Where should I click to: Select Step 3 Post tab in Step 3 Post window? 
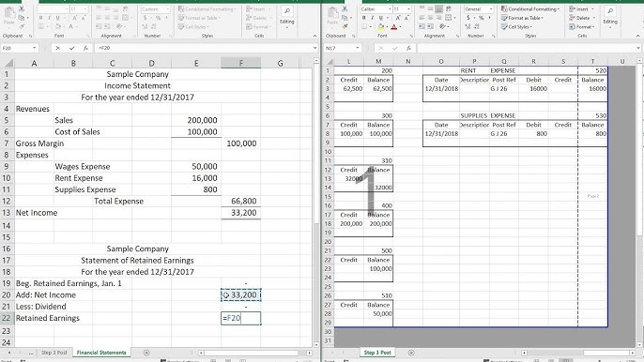pos(377,353)
